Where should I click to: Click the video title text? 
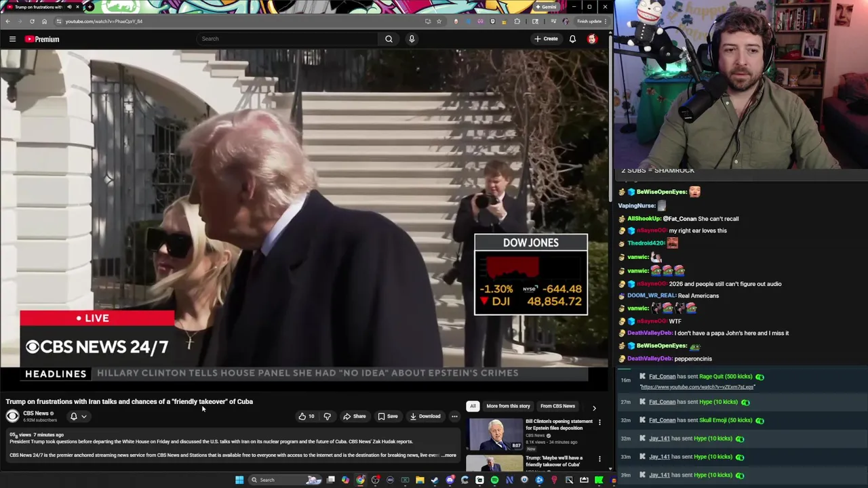pos(130,401)
